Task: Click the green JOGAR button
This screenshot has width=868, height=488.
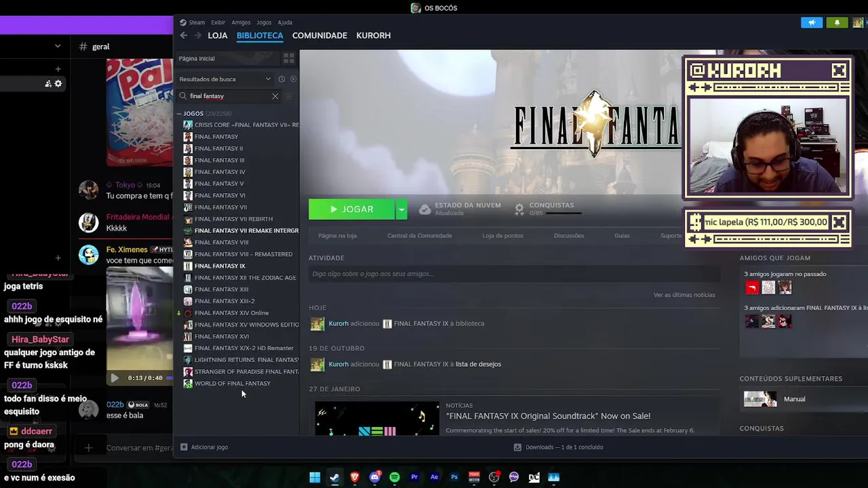Action: pos(352,209)
